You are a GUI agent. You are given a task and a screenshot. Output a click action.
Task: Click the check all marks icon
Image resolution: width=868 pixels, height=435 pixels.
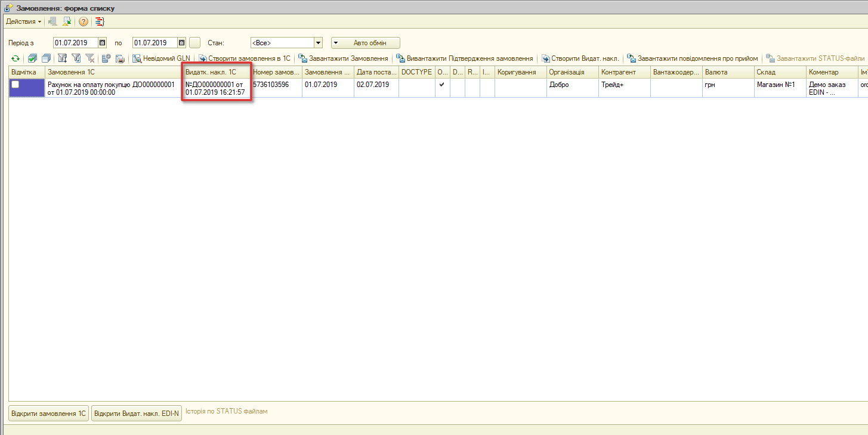(x=32, y=58)
